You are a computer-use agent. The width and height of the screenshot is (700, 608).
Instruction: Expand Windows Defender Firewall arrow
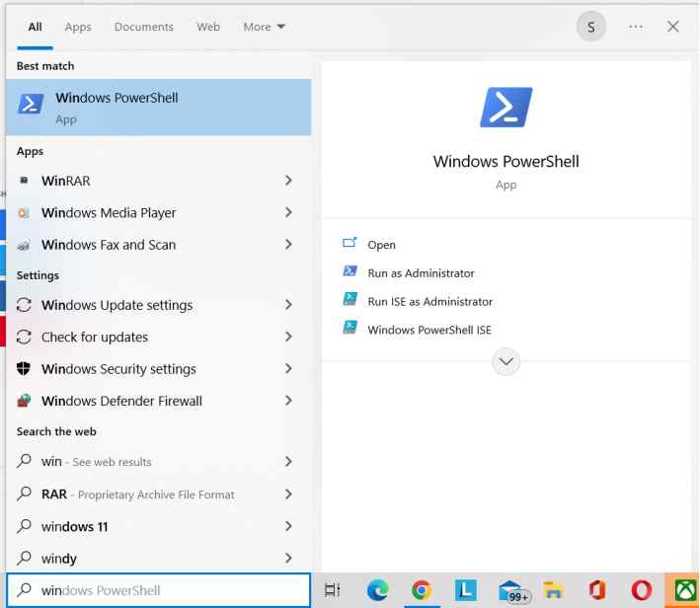click(x=288, y=401)
